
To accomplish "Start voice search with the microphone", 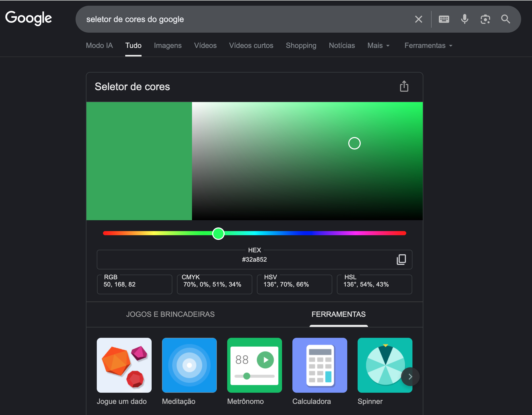I will [x=464, y=19].
